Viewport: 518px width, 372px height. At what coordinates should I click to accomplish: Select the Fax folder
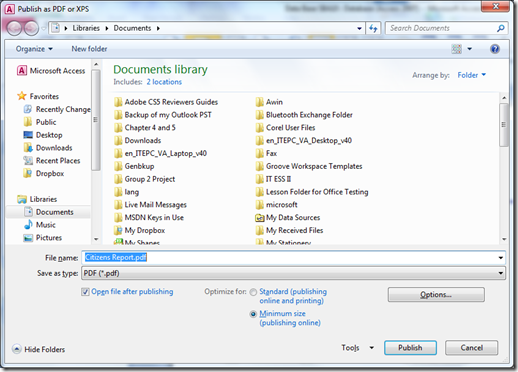click(266, 153)
